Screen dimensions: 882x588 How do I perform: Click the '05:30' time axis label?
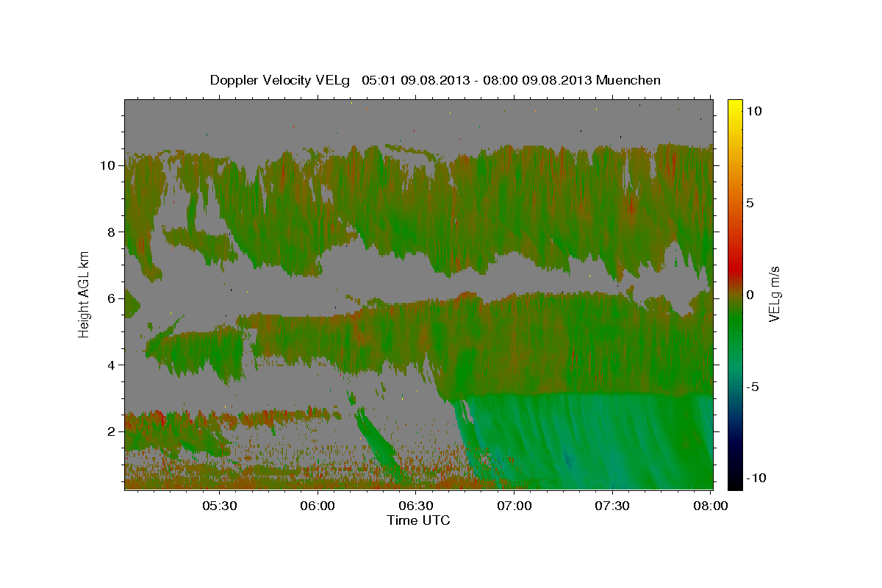point(220,506)
